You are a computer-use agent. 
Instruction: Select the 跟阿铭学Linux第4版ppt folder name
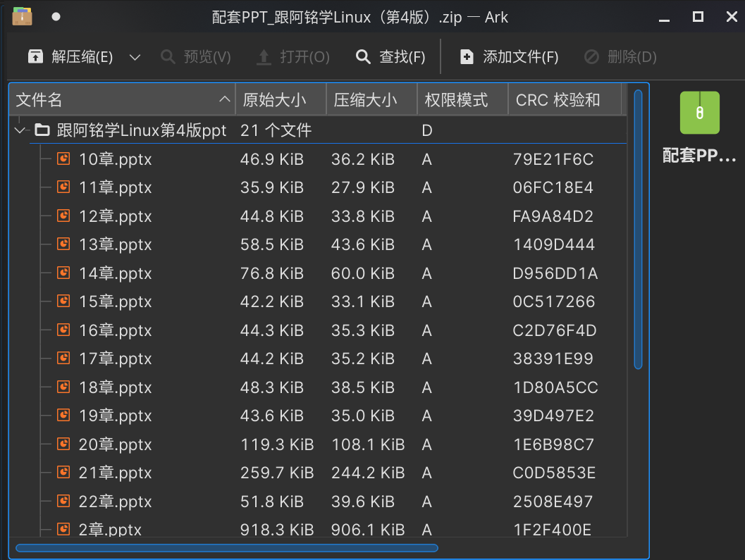click(x=142, y=130)
